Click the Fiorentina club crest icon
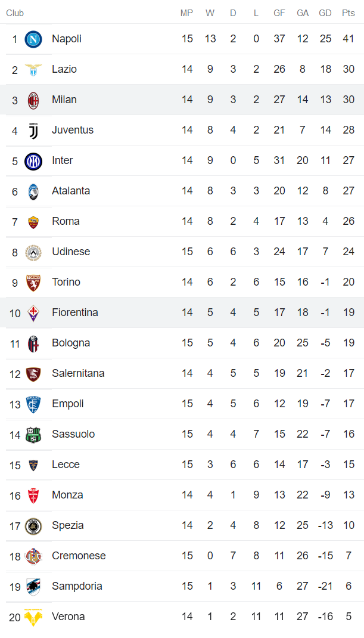This screenshot has height=638, width=364. pyautogui.click(x=33, y=313)
